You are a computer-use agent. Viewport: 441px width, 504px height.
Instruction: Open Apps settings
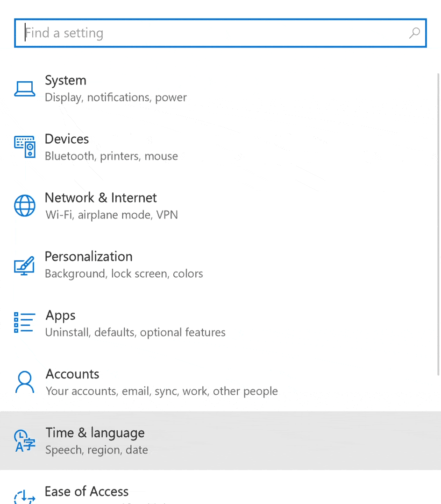60,315
